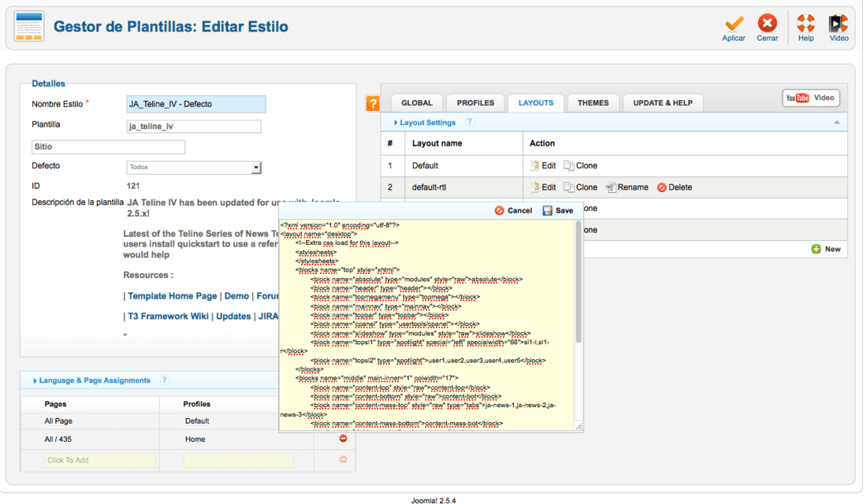Click the green New layout plus icon
This screenshot has width=867, height=504.
816,249
